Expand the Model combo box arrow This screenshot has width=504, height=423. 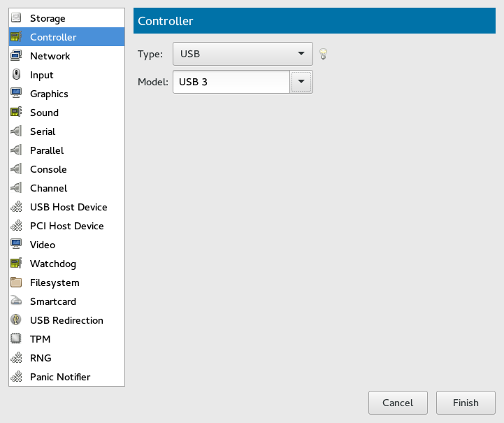301,82
